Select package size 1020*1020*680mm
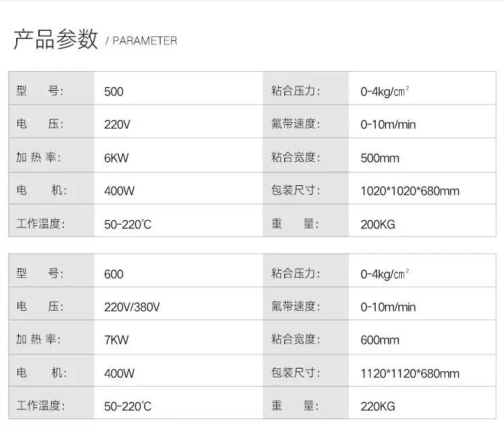Image resolution: width=504 pixels, height=439 pixels. [410, 191]
